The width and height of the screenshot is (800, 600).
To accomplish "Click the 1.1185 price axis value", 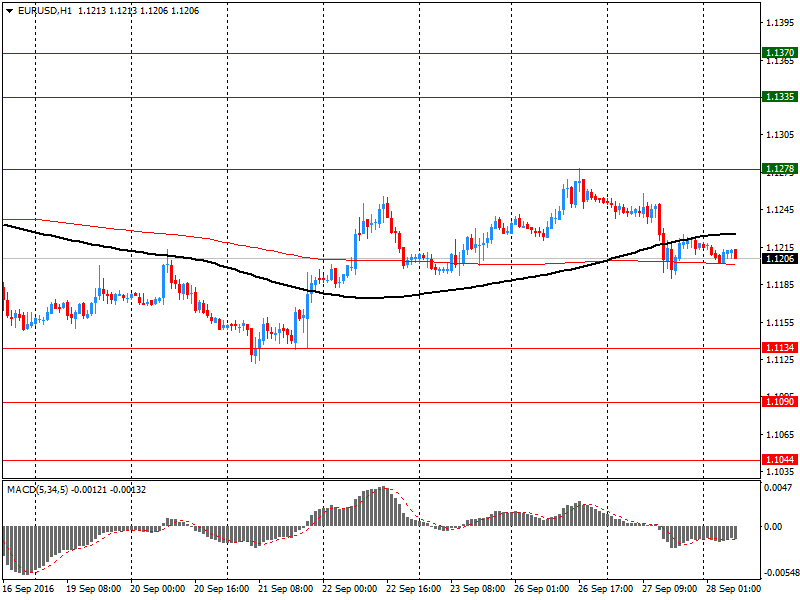I will click(780, 285).
